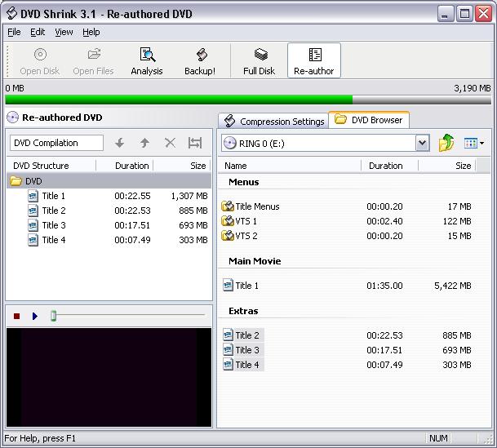Click Duration header in DVD Structure panel
Image resolution: width=497 pixels, height=448 pixels.
click(125, 166)
